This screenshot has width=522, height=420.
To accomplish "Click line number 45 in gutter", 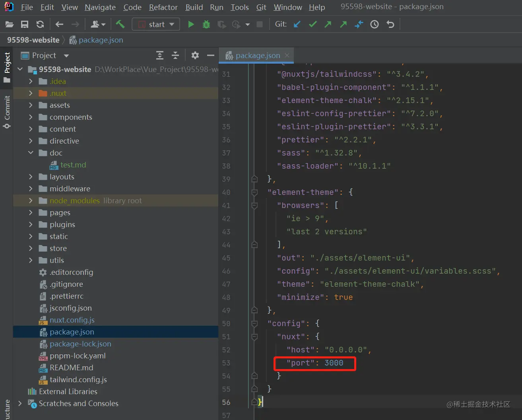I will pyautogui.click(x=226, y=258).
